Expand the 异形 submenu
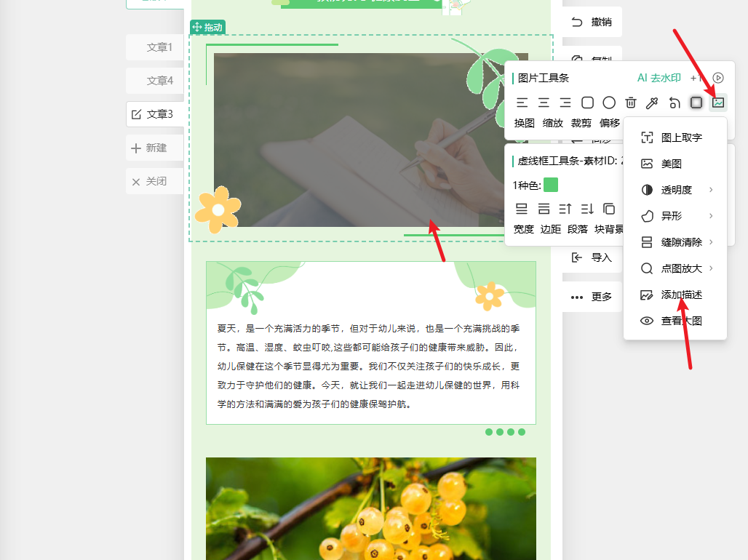This screenshot has height=560, width=748. point(675,216)
